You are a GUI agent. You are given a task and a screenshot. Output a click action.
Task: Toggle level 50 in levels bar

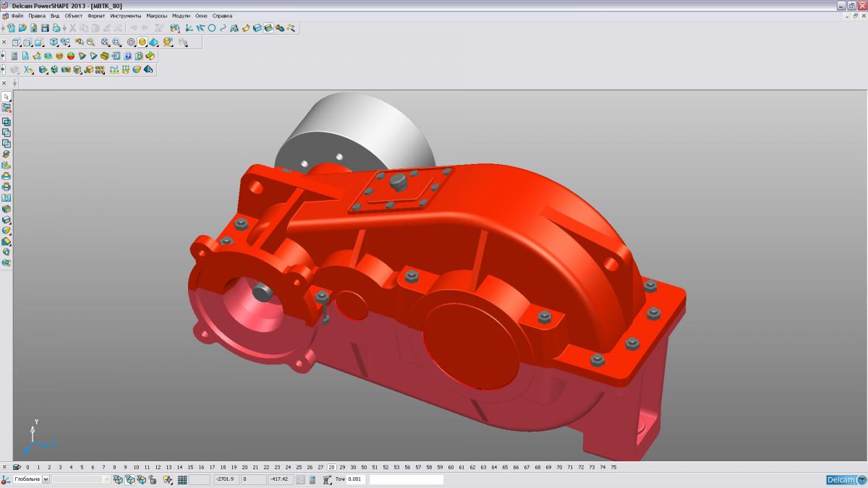tap(364, 467)
